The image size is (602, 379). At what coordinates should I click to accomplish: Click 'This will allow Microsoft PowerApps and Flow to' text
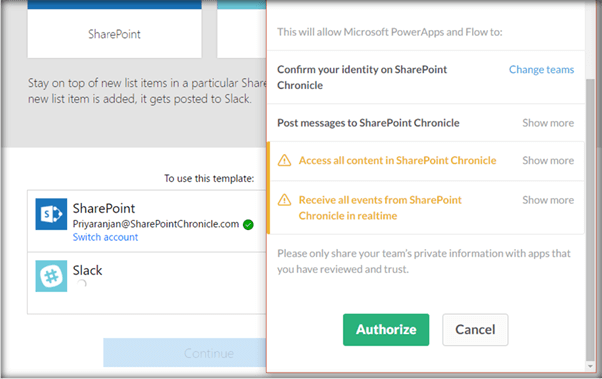[390, 32]
